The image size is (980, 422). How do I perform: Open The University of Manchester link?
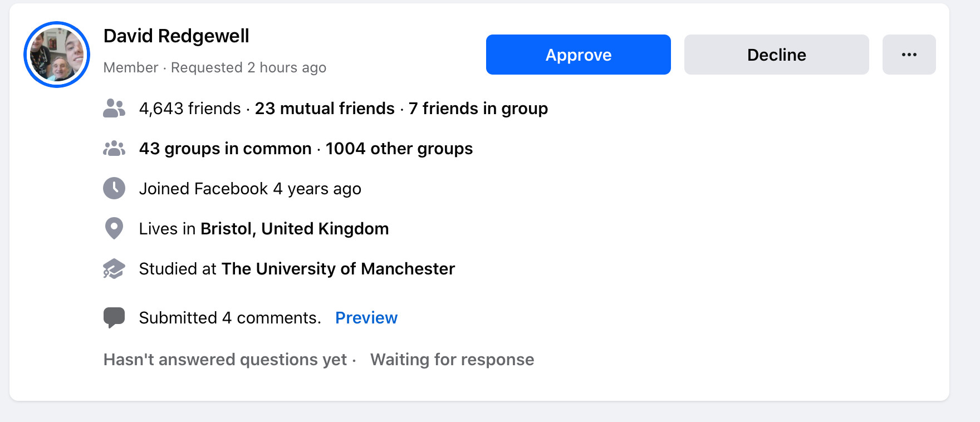[338, 269]
